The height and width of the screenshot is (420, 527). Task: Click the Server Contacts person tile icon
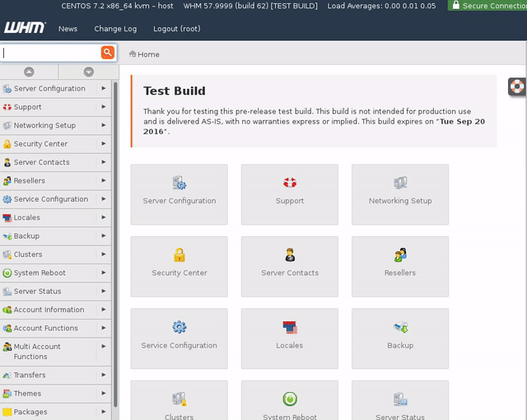click(x=290, y=254)
